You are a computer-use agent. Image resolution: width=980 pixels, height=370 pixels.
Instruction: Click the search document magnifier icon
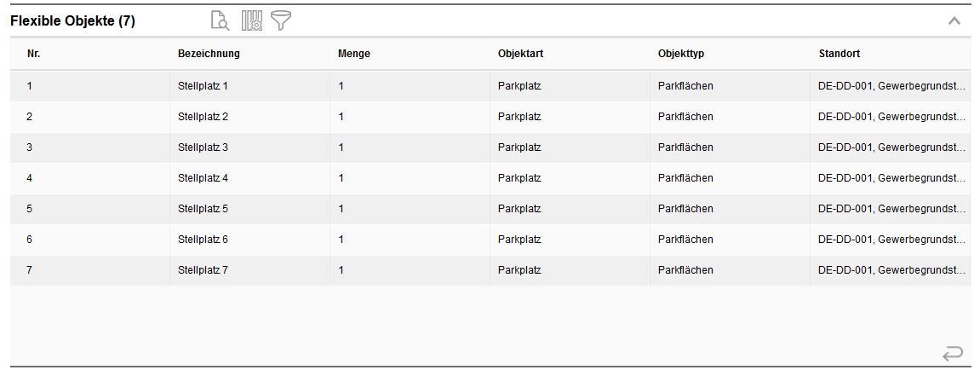click(220, 21)
